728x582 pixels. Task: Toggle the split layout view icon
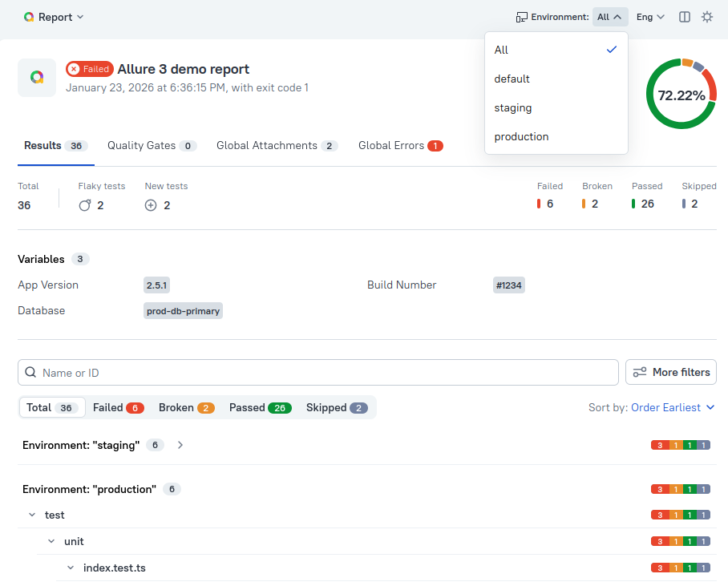[x=685, y=17]
